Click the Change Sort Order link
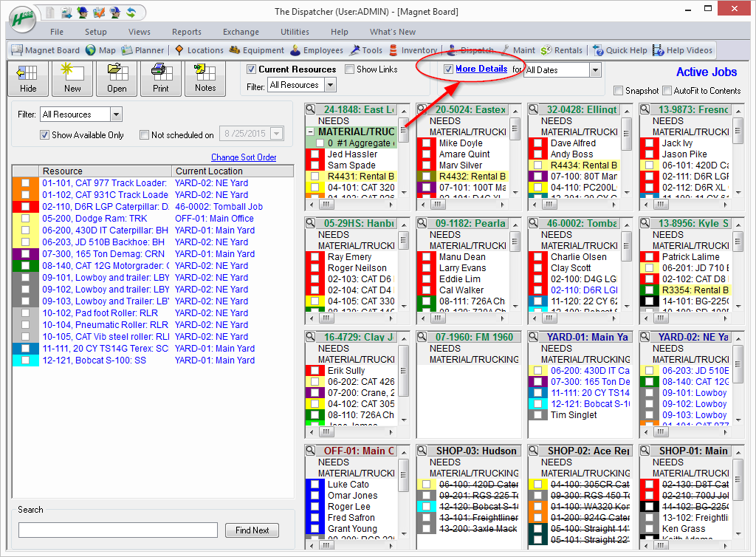This screenshot has height=557, width=756. [244, 157]
